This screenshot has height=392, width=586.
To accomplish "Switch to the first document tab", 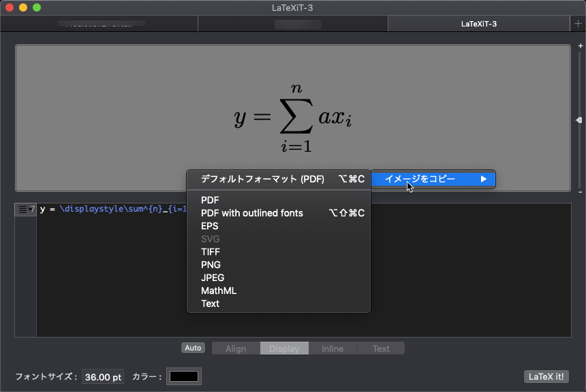I will point(99,24).
